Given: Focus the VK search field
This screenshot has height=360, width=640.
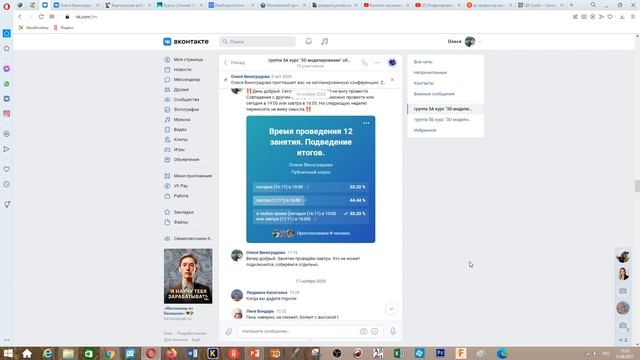Looking at the screenshot, I should pos(257,42).
